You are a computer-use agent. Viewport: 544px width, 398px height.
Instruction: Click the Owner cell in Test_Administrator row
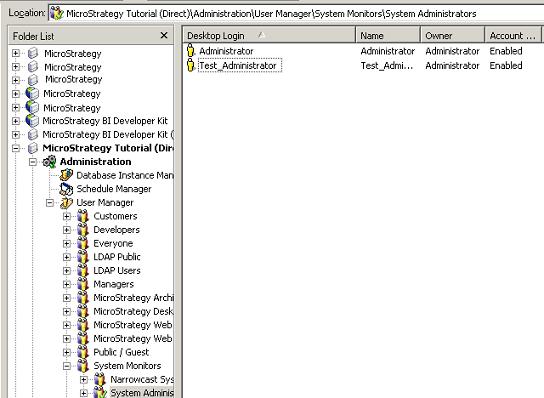[x=452, y=65]
